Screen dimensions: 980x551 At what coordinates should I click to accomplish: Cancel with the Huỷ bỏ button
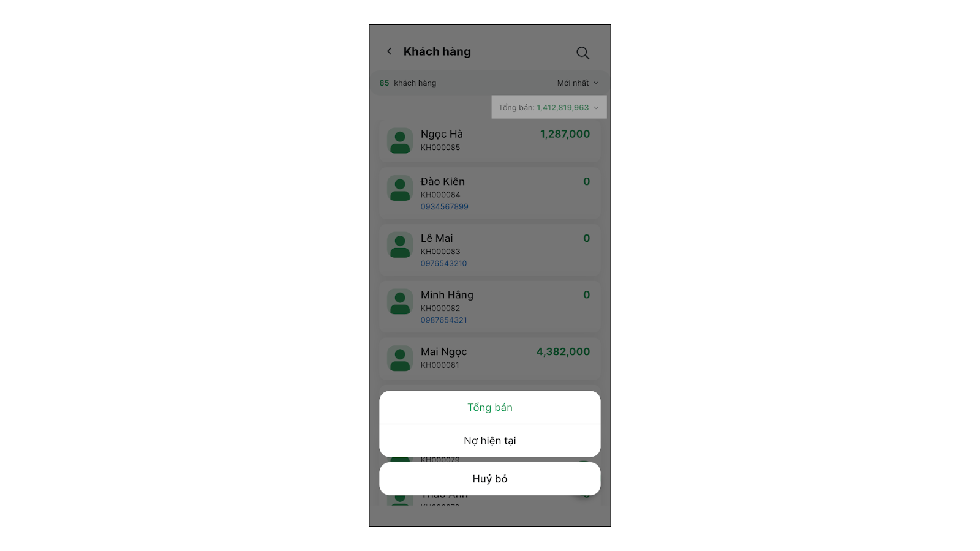[x=490, y=479]
